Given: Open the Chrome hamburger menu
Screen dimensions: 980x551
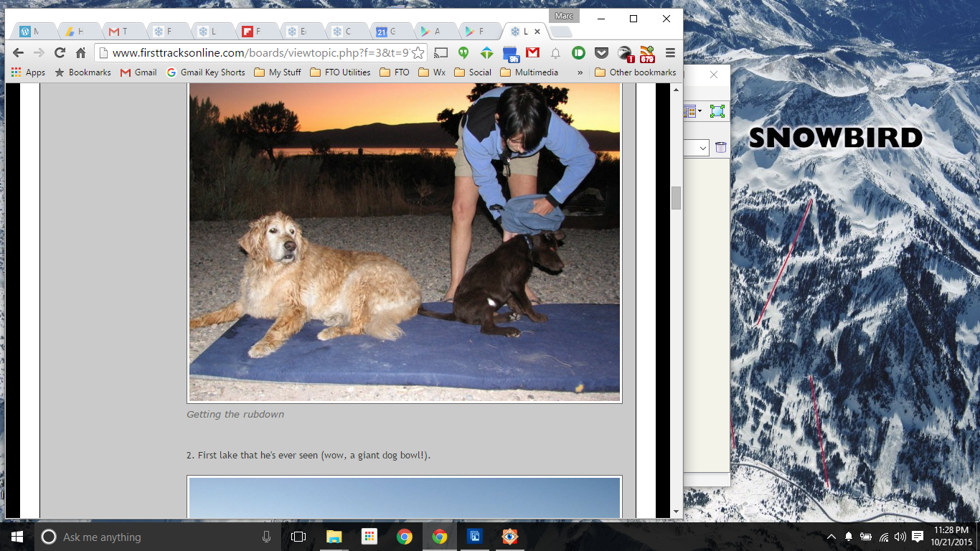Looking at the screenshot, I should point(670,52).
